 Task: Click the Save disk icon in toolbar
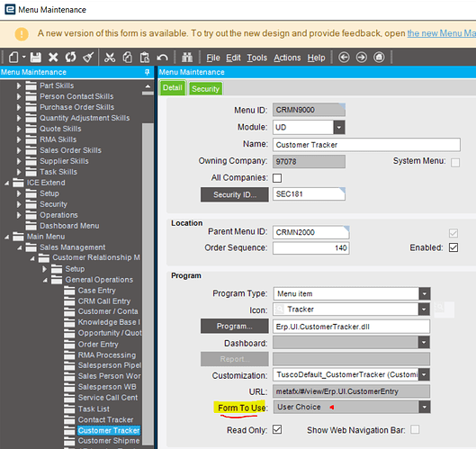pyautogui.click(x=36, y=57)
